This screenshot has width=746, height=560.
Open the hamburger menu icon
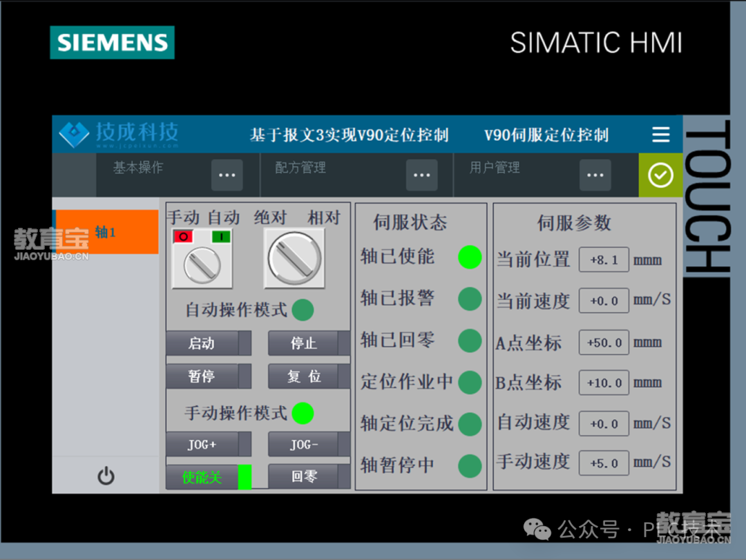click(x=660, y=135)
